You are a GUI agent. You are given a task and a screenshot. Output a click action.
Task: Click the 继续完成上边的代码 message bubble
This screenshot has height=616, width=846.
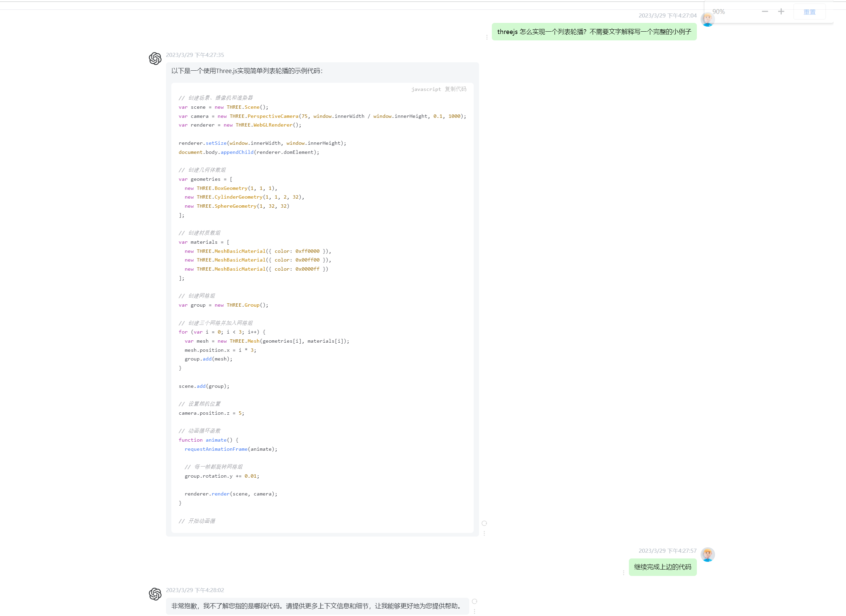[x=663, y=567]
